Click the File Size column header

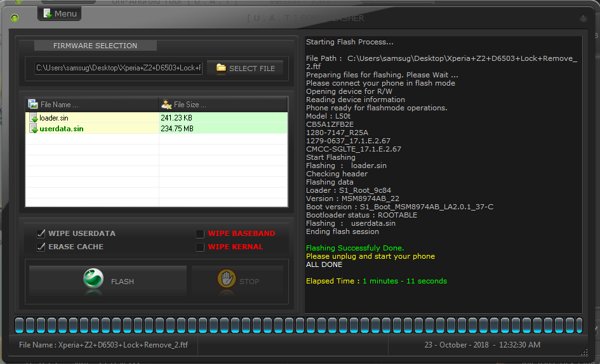223,105
